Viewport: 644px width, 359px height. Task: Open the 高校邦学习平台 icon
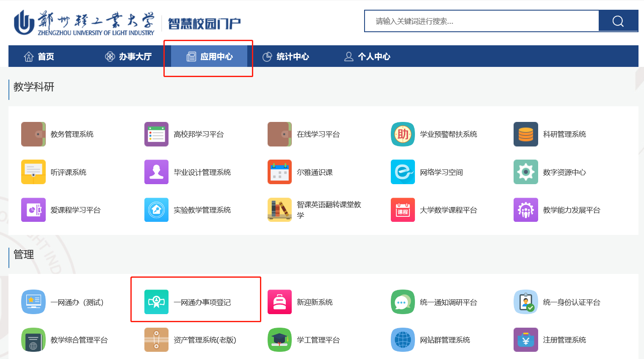click(x=156, y=134)
